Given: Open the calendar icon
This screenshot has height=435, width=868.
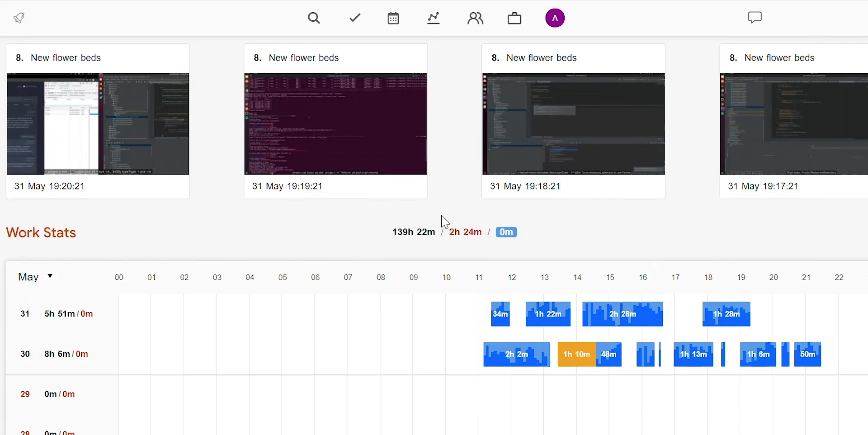Looking at the screenshot, I should tap(393, 19).
